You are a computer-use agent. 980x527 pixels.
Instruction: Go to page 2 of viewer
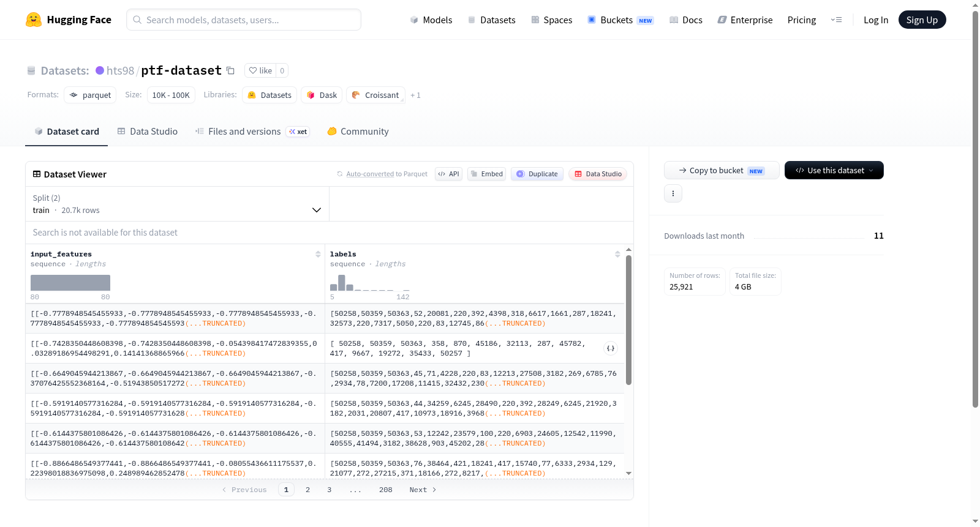click(307, 490)
